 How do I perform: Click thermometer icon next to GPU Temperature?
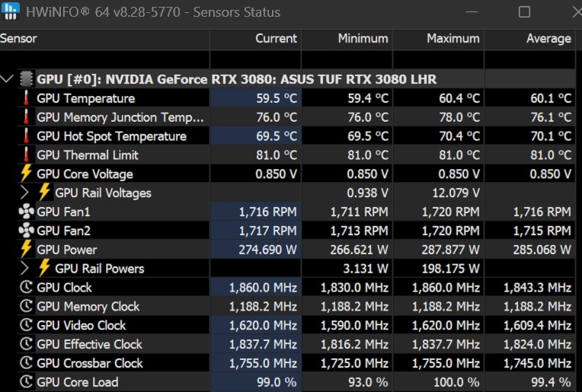pyautogui.click(x=27, y=98)
